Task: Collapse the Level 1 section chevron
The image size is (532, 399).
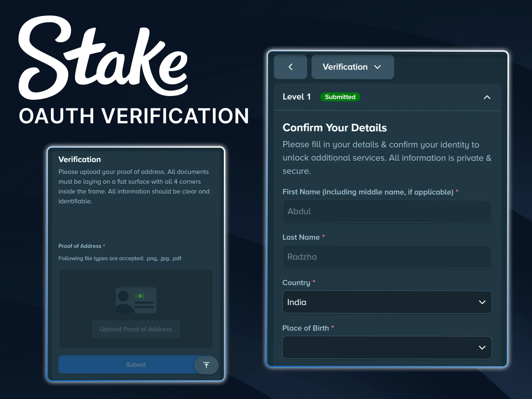Action: pyautogui.click(x=487, y=97)
